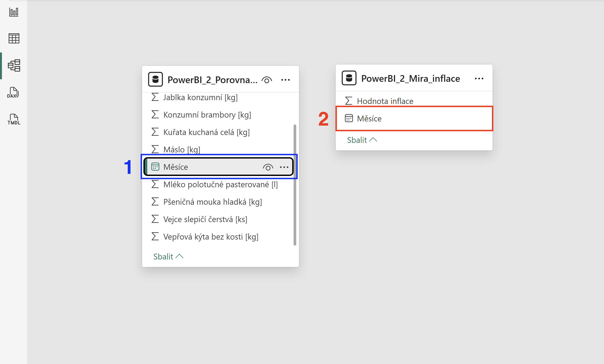Collapse the PowerBI_2_Mira_inflace table with Sbalit

pyautogui.click(x=362, y=140)
